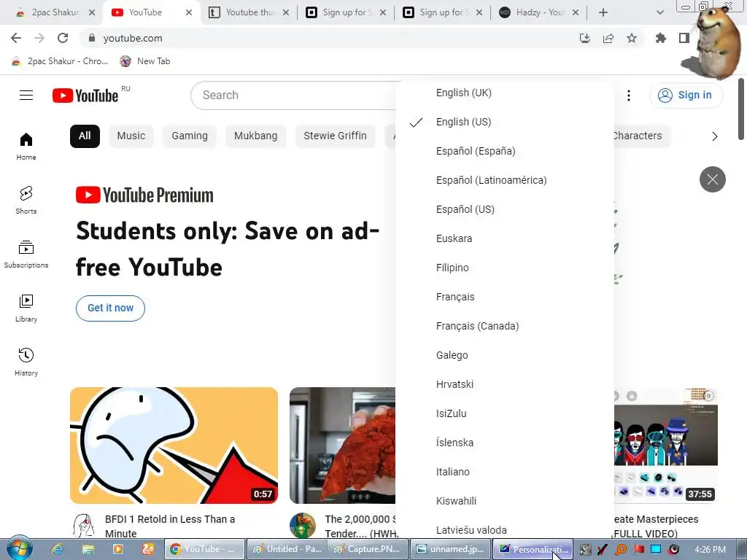This screenshot has height=560, width=747.
Task: Open BFDI 1 Retold channel avatar
Action: coord(84,526)
